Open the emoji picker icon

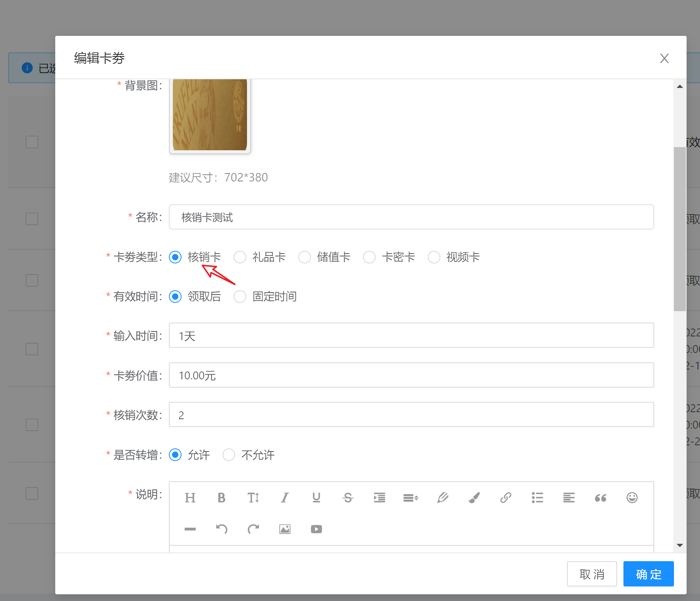point(632,498)
